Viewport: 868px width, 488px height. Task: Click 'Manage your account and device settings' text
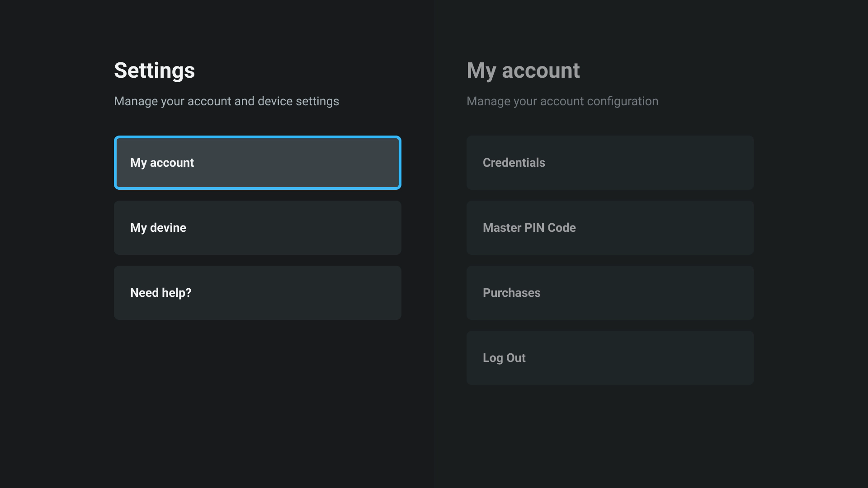(x=226, y=101)
